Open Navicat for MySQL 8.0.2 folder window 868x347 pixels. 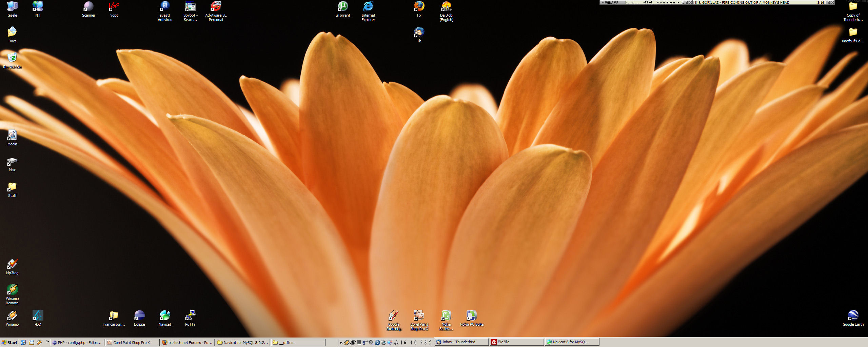(x=243, y=342)
